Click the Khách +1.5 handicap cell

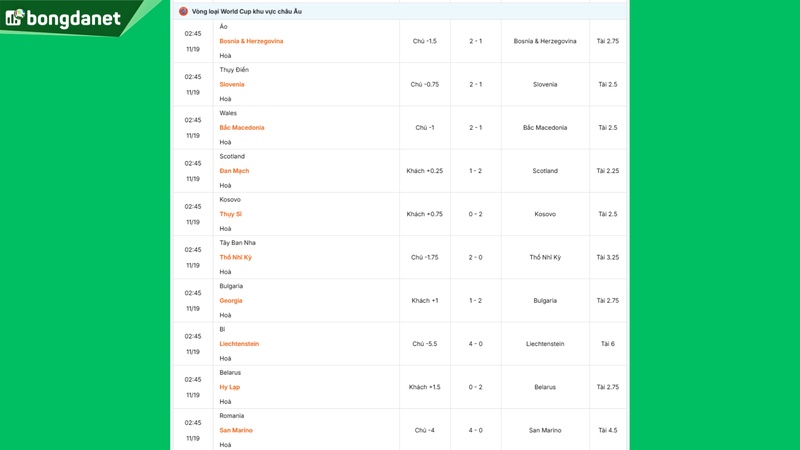coord(425,387)
